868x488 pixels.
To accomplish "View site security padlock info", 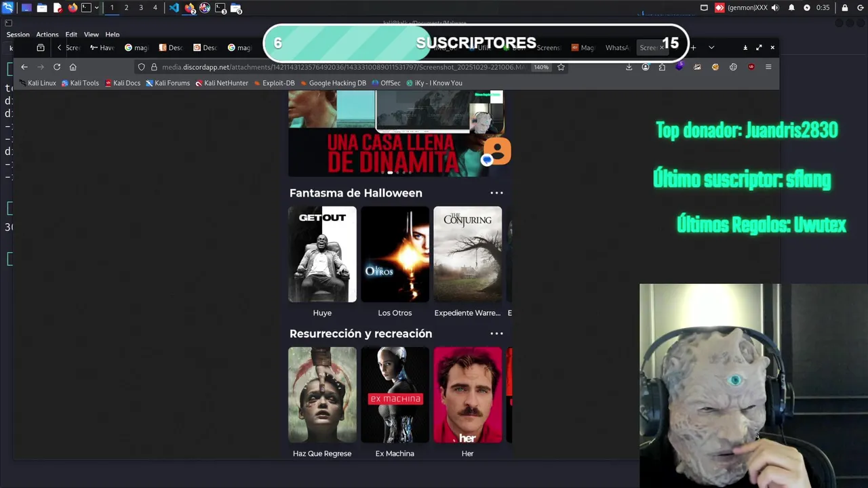I will tap(154, 67).
